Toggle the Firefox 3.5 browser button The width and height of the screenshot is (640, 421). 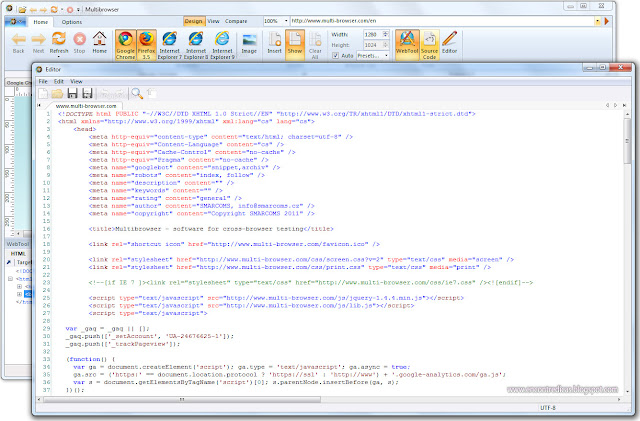point(146,45)
